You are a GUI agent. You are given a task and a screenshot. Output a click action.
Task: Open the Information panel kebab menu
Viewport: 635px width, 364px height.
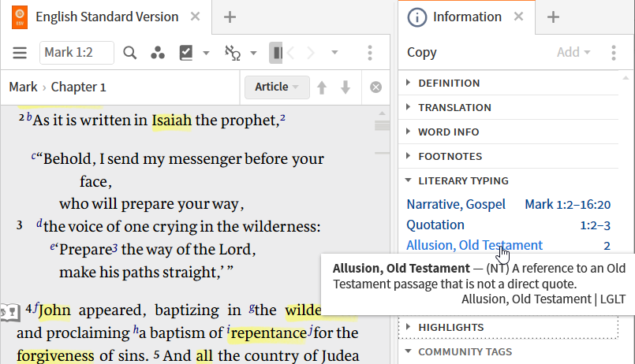[x=614, y=53]
